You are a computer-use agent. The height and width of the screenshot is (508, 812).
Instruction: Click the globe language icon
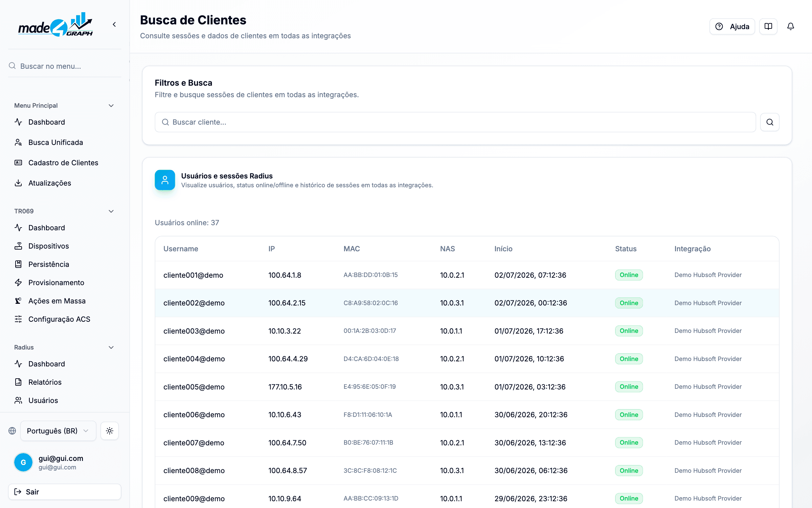coord(12,431)
